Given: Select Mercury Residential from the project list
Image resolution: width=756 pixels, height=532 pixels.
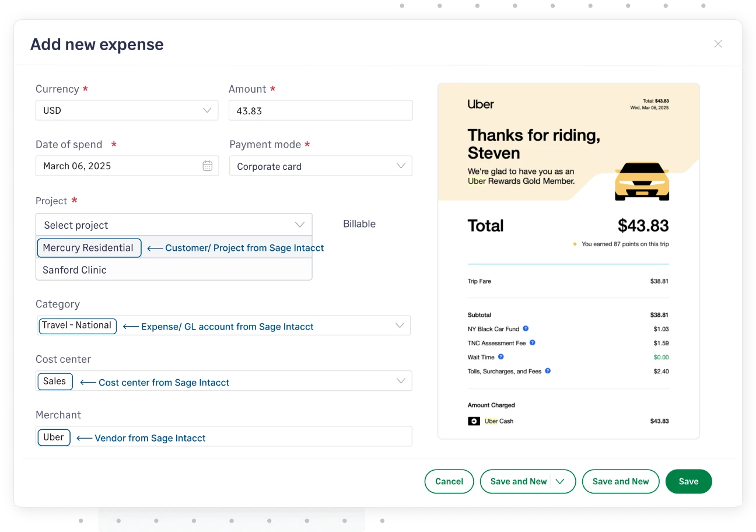Looking at the screenshot, I should point(89,247).
